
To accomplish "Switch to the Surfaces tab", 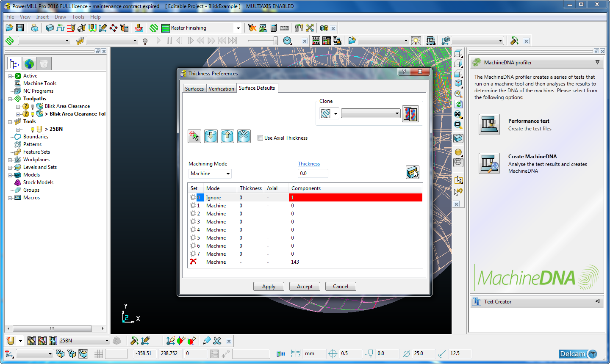I will pos(194,88).
